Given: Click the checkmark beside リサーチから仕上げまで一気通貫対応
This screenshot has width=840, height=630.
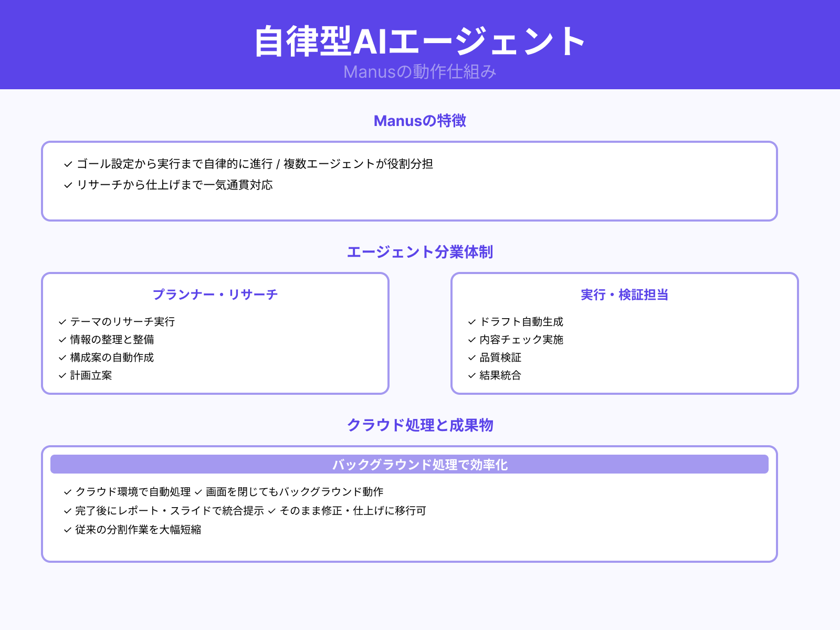Looking at the screenshot, I should [x=67, y=185].
